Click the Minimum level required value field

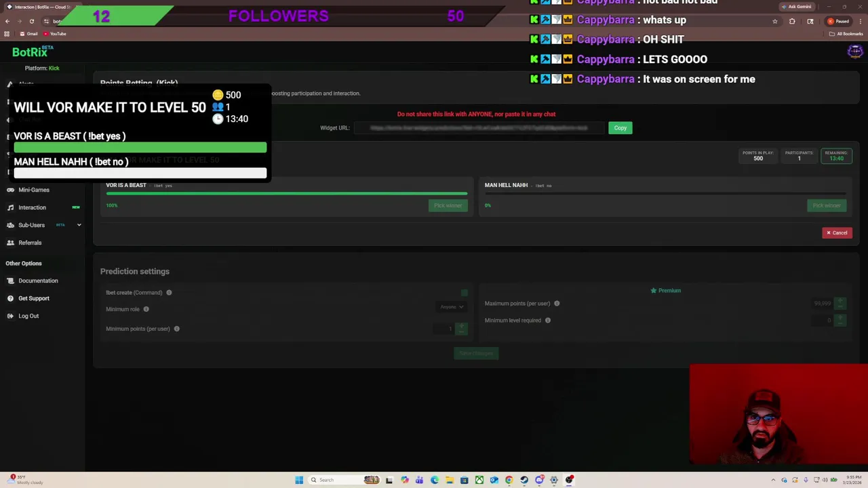coord(823,321)
